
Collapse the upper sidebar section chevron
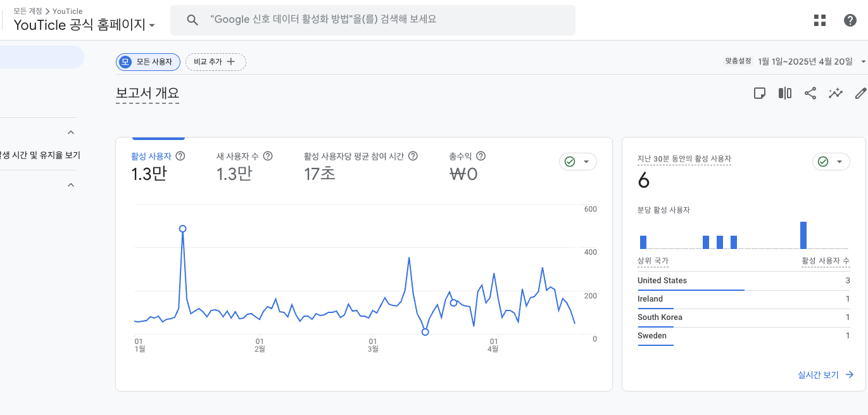tap(71, 132)
